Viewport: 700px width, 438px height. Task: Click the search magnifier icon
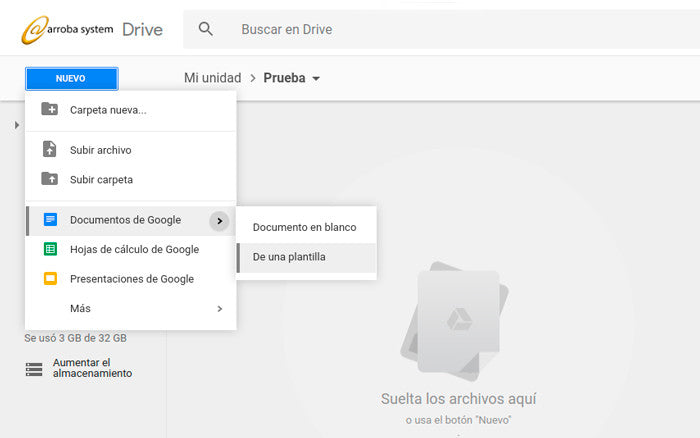tap(205, 29)
